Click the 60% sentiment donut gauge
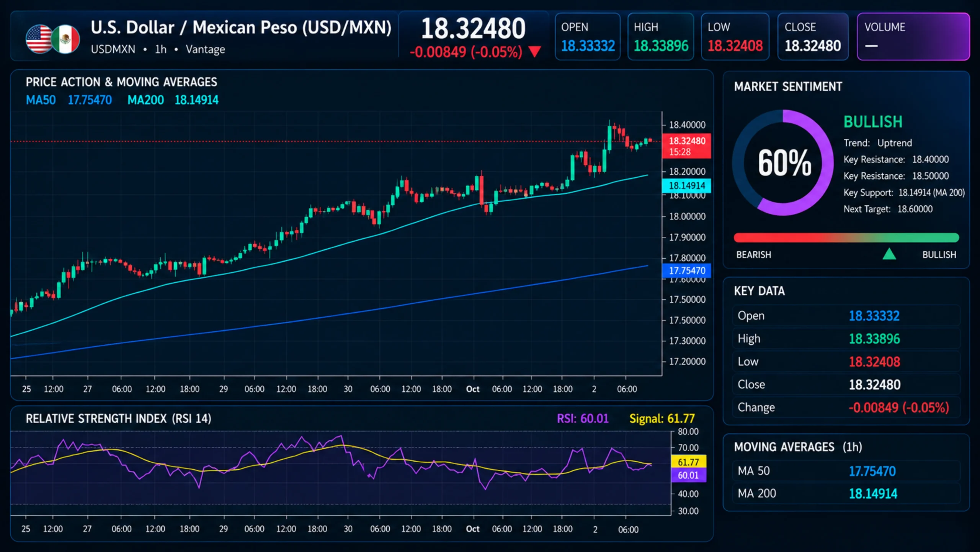Image resolution: width=980 pixels, height=552 pixels. click(x=783, y=162)
